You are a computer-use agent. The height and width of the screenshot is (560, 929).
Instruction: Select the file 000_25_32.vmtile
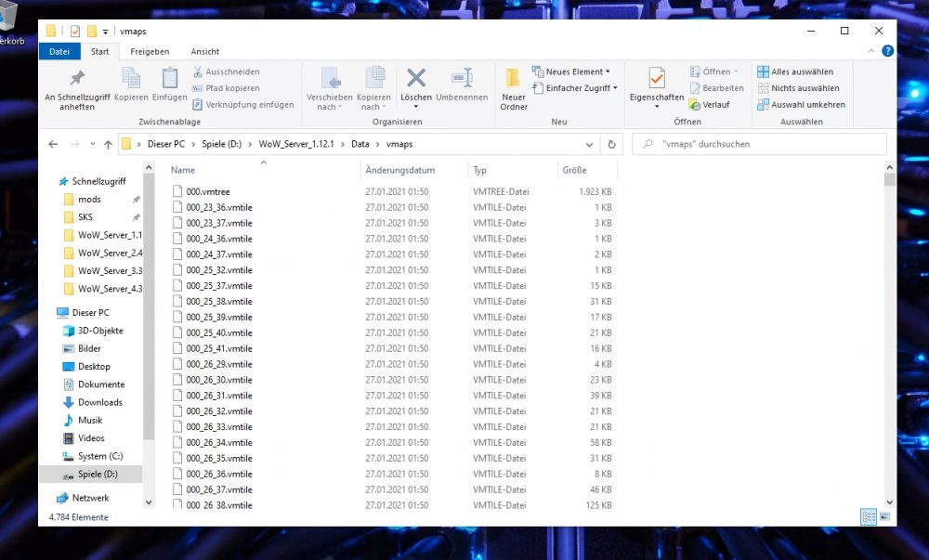219,270
